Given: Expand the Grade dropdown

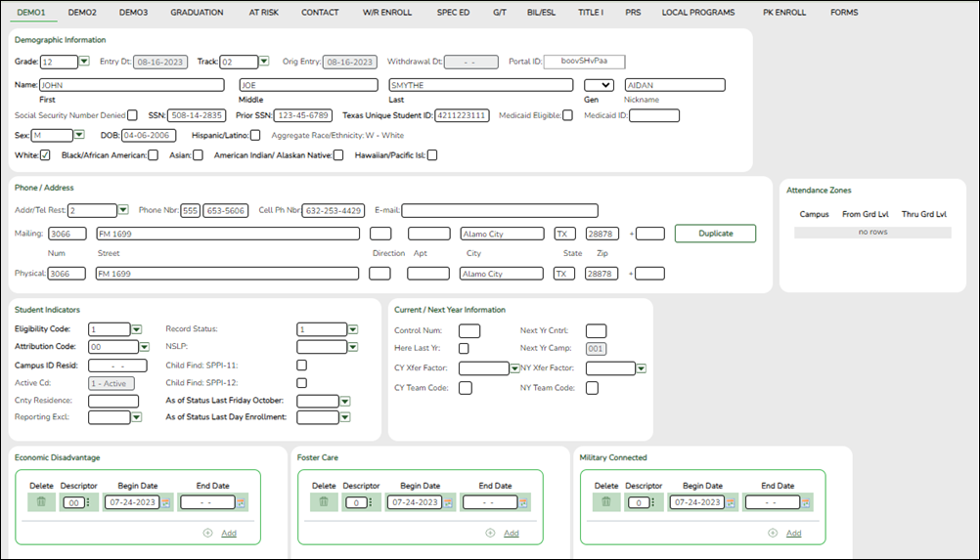Looking at the screenshot, I should tap(84, 62).
